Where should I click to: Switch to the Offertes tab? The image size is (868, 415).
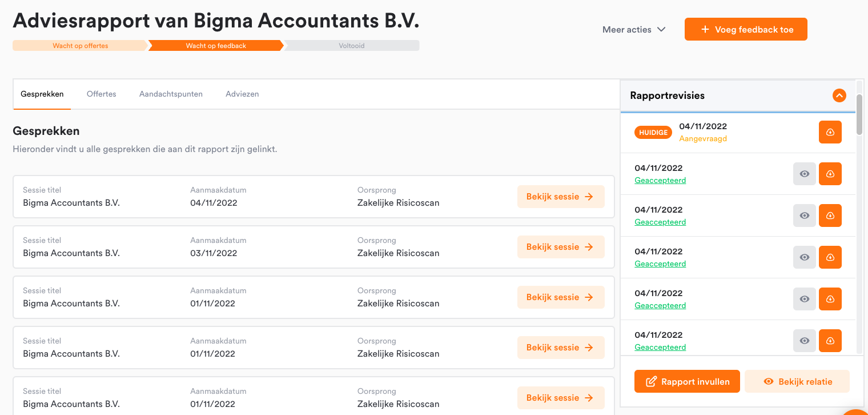point(102,94)
